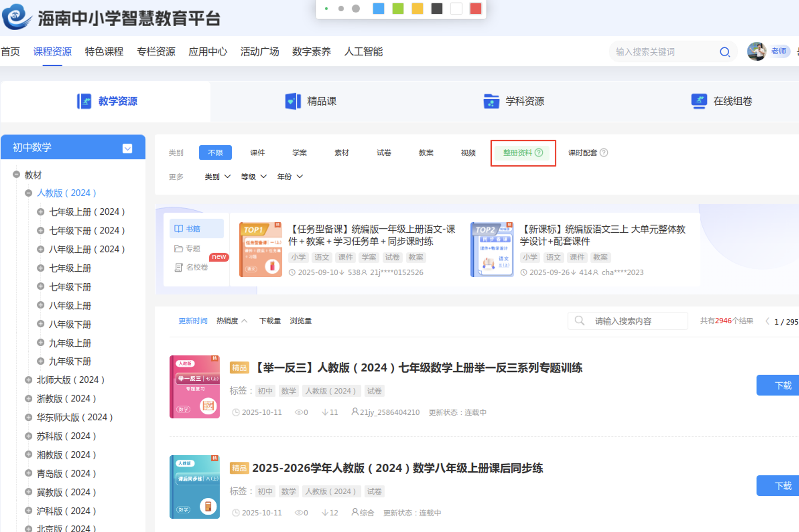Pick the blue color swatch
This screenshot has width=799, height=532.
coord(378,9)
